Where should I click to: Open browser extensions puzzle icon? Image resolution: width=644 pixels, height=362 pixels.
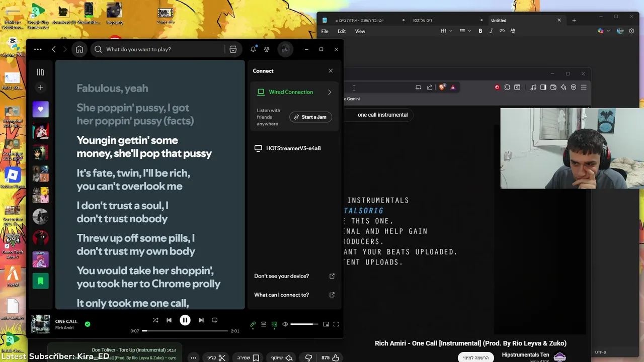(507, 87)
